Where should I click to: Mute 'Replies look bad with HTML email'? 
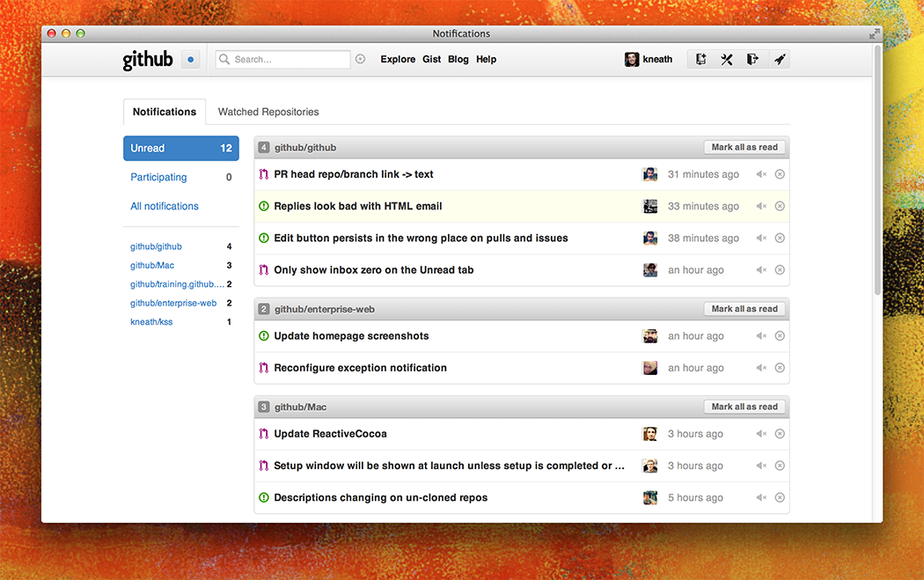click(x=761, y=206)
